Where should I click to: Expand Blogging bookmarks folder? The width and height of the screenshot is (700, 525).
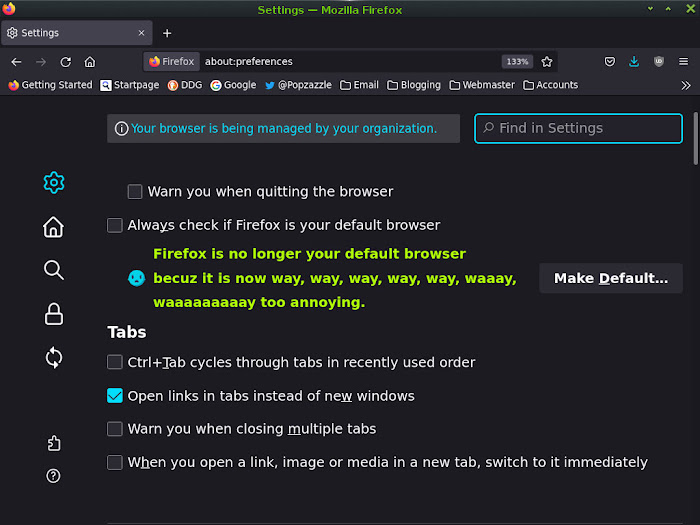tap(414, 85)
